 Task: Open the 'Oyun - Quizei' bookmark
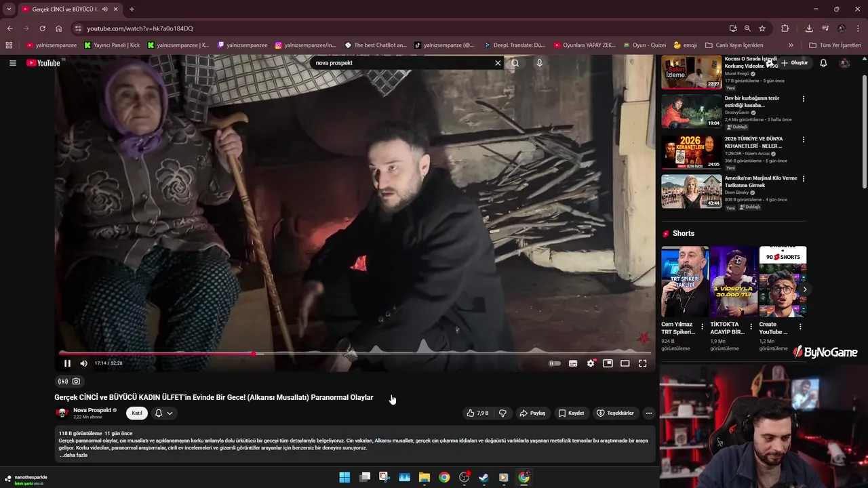click(x=644, y=45)
